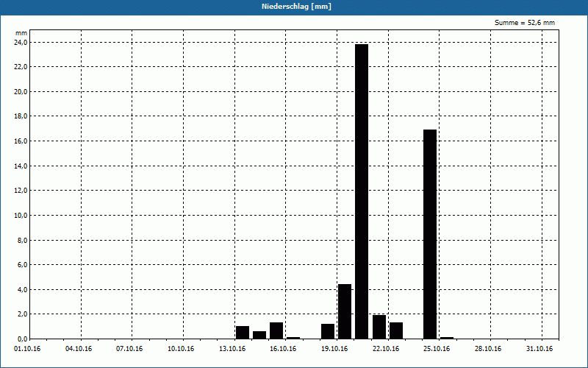
Task: Click the 10,0 y-axis label
Action: click(21, 215)
